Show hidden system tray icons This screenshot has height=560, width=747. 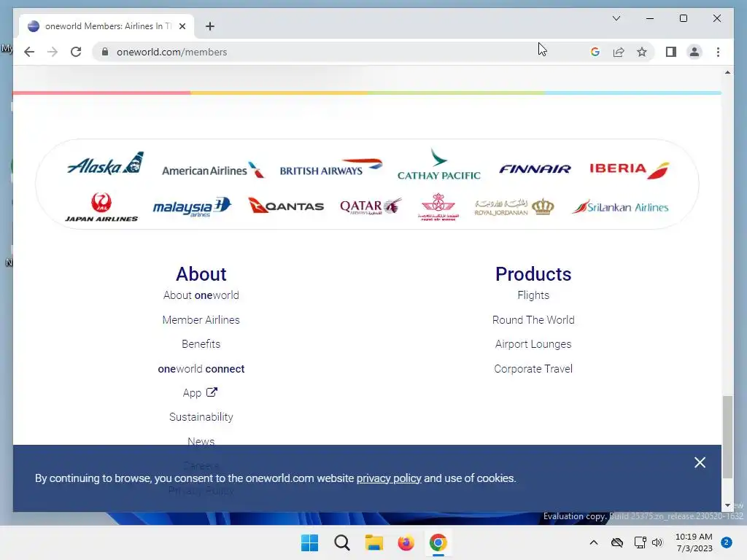594,542
